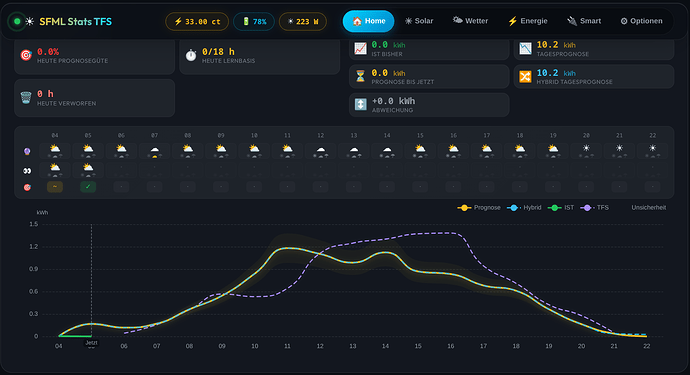Click the 16 label on the chart x-axis
This screenshot has height=375, width=690.
click(x=451, y=346)
